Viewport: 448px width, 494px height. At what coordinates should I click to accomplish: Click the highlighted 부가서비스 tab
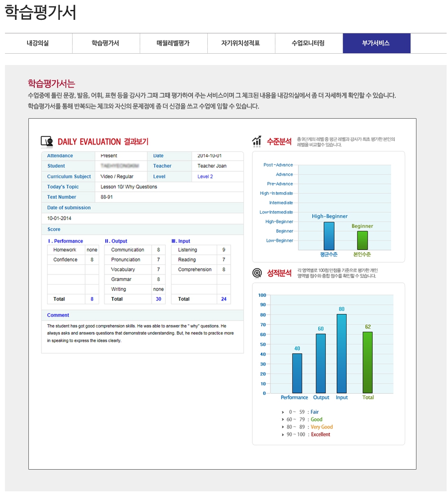[376, 43]
